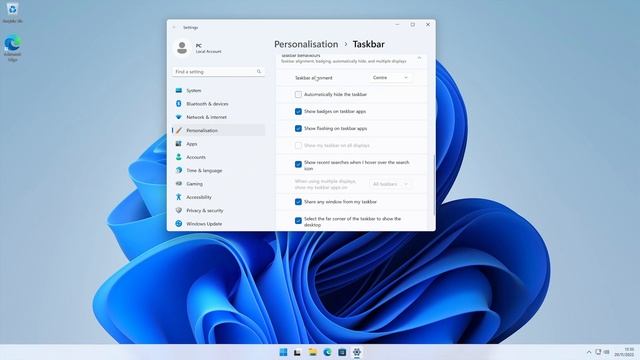Viewport: 640px width, 360px height.
Task: Open the Taskbar alignment dropdown
Action: click(x=390, y=78)
